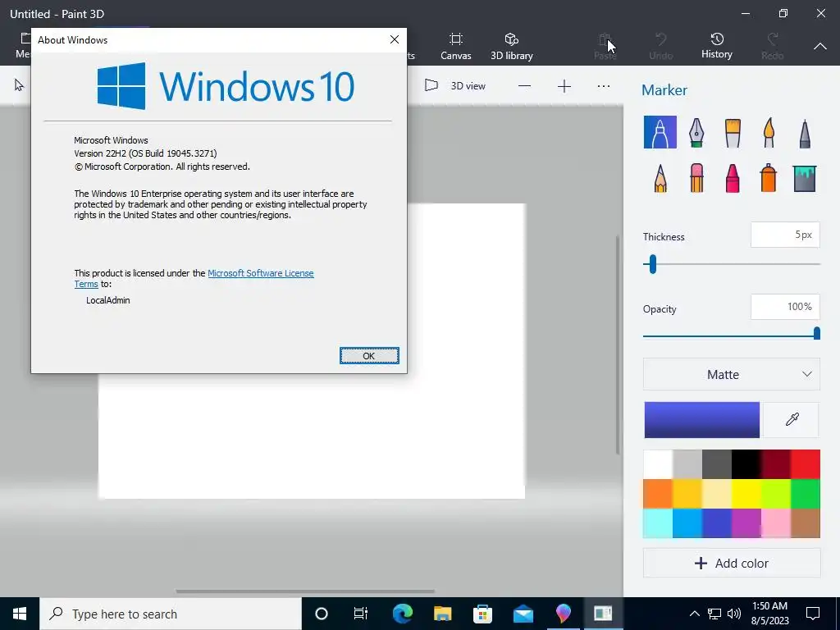Select the Pencil tool
840x630 pixels.
660,178
